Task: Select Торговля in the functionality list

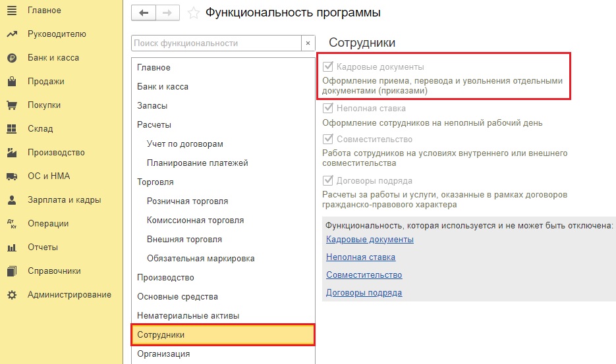Action: point(223,182)
